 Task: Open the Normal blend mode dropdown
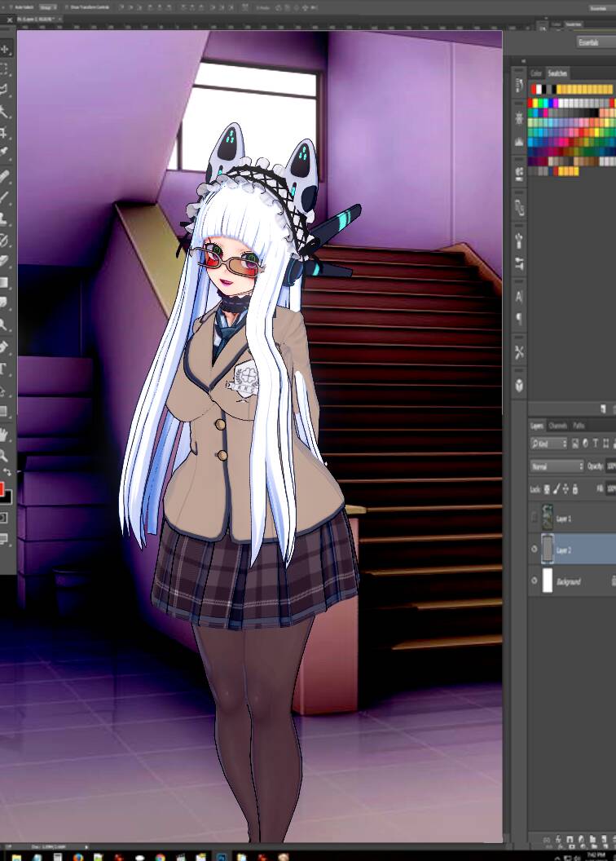[x=557, y=466]
